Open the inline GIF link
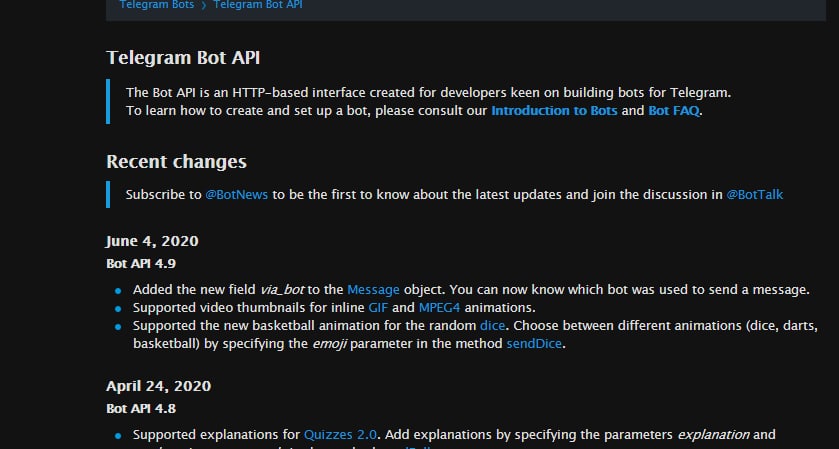 coord(378,308)
